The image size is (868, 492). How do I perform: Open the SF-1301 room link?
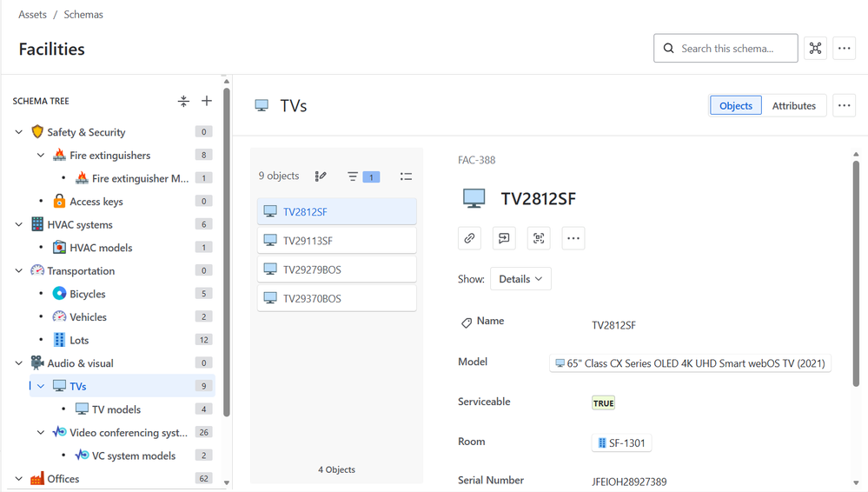tap(621, 442)
